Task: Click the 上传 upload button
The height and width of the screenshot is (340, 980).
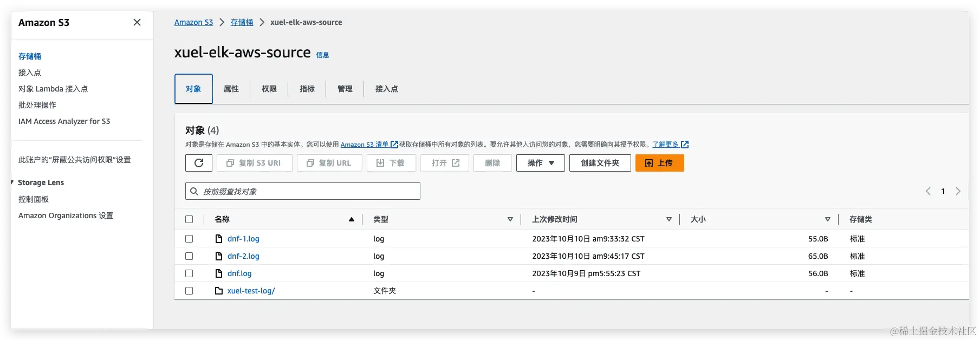Action: (660, 163)
